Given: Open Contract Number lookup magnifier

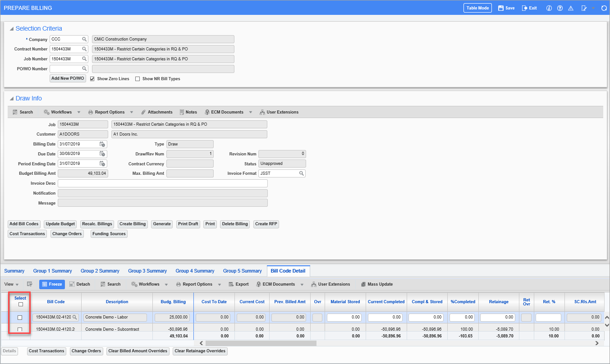Looking at the screenshot, I should point(84,49).
